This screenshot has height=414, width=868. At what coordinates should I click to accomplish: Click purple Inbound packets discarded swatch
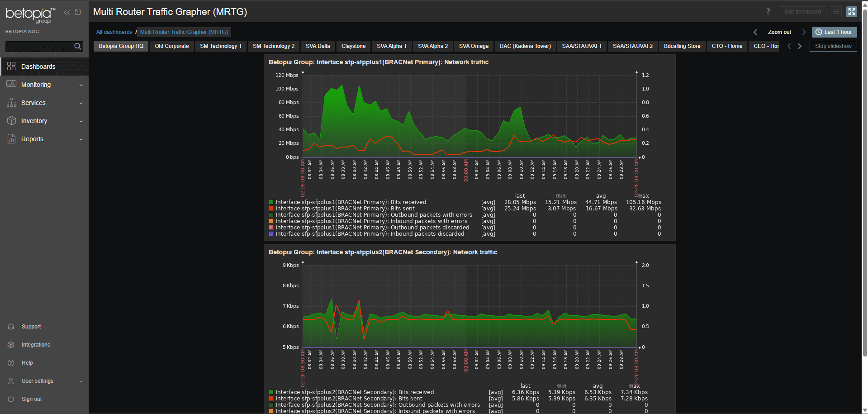pyautogui.click(x=271, y=234)
